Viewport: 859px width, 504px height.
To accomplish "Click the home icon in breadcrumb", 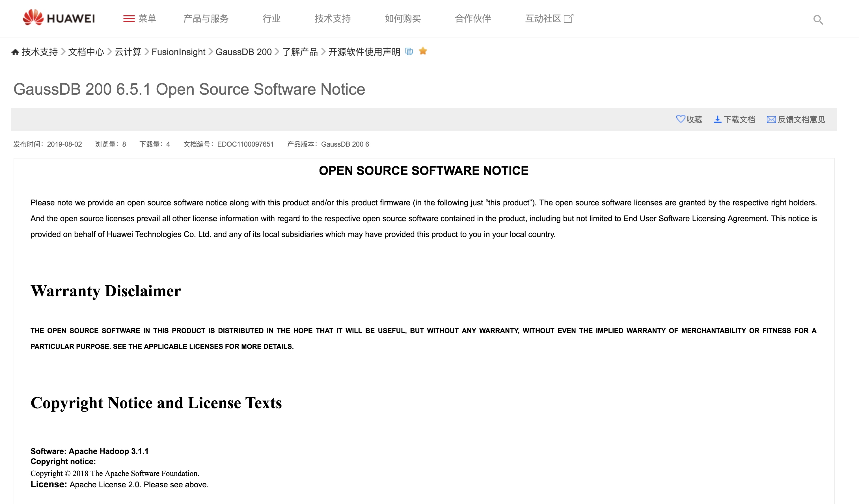I will click(15, 52).
